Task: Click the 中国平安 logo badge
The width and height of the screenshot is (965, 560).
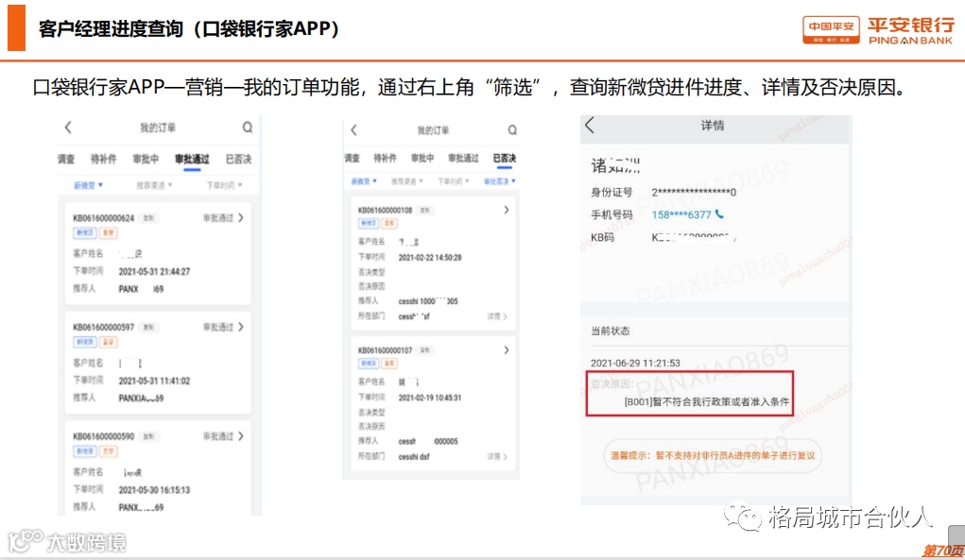Action: 831,30
